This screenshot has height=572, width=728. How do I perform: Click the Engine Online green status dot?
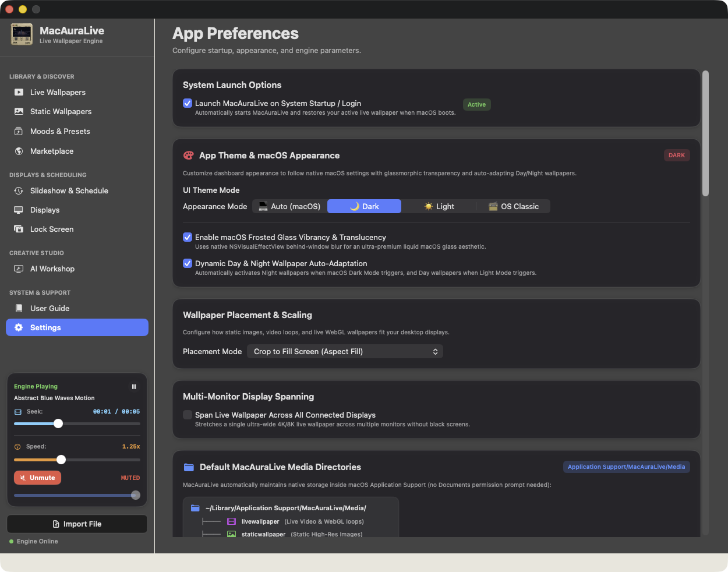pyautogui.click(x=11, y=542)
